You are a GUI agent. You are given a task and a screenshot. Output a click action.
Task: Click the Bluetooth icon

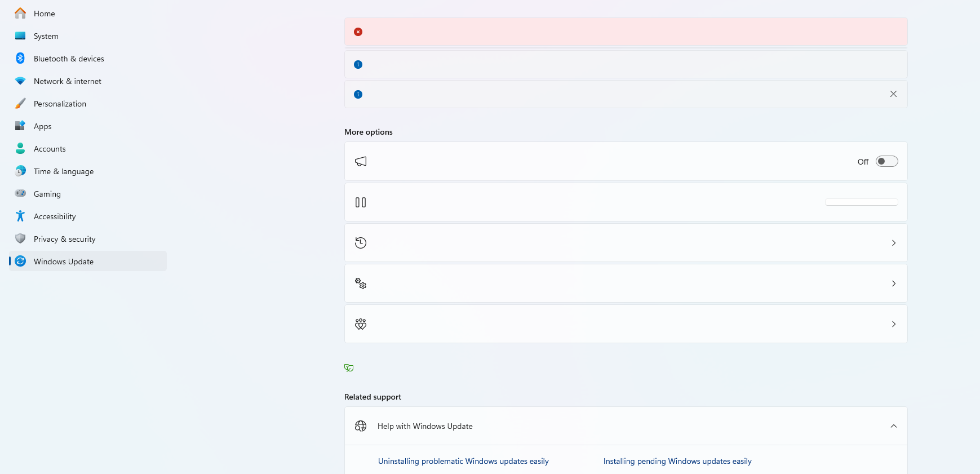(20, 58)
